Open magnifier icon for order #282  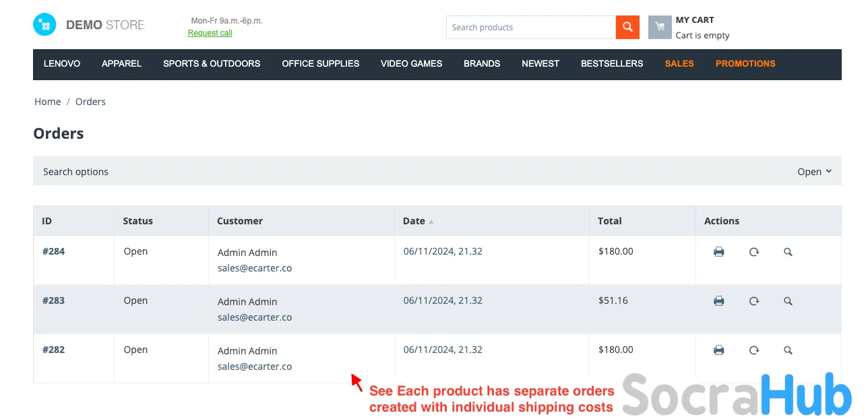coord(788,350)
